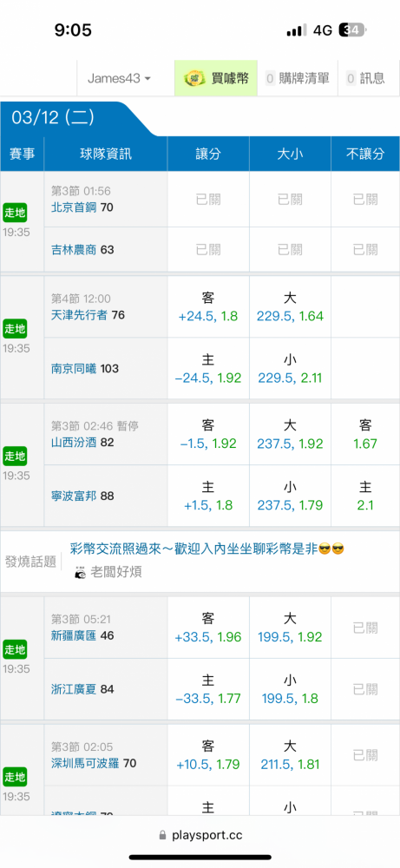Open the James43 account dropdown
Image resolution: width=400 pixels, height=868 pixels.
point(120,79)
